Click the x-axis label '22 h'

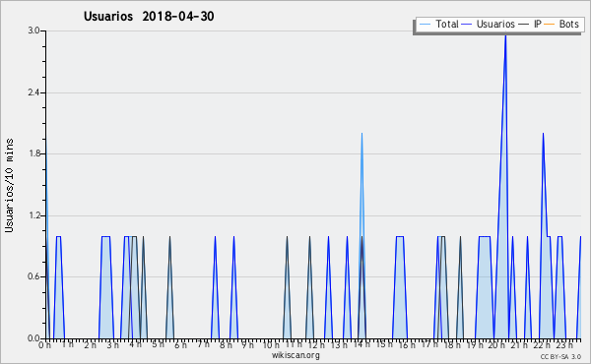tap(543, 345)
